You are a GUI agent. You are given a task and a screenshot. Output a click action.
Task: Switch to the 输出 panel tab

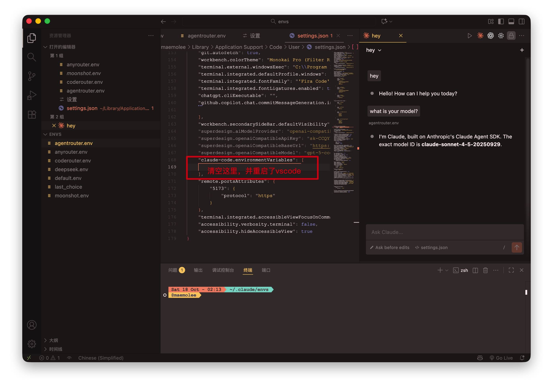(198, 270)
